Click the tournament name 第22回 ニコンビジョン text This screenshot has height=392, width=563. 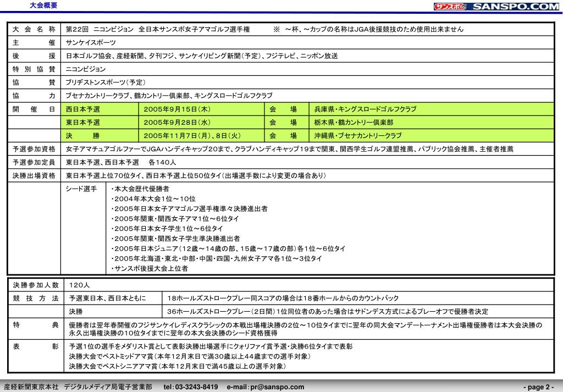158,30
